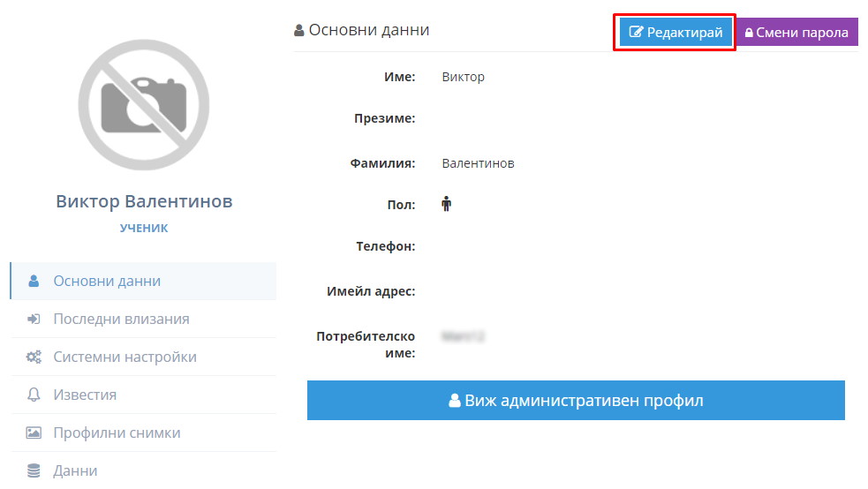
Task: Open the Последни влизания section
Action: 143,320
